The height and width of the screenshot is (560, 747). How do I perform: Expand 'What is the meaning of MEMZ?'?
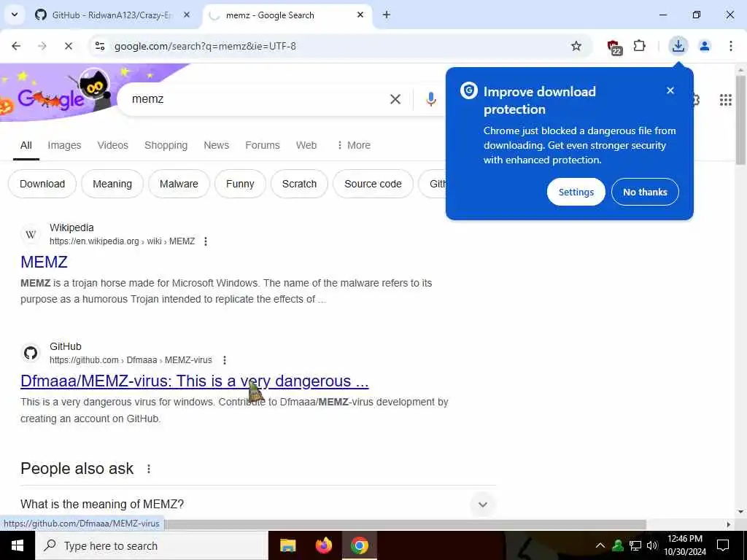pyautogui.click(x=258, y=504)
